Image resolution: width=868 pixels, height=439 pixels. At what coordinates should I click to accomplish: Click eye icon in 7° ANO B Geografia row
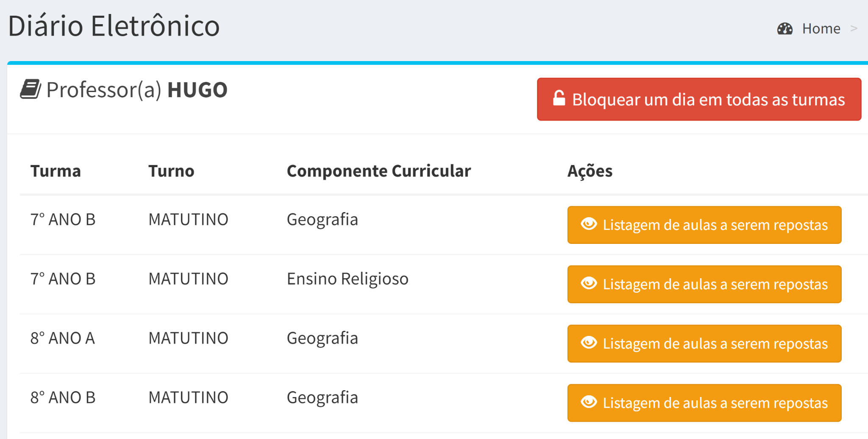point(589,224)
